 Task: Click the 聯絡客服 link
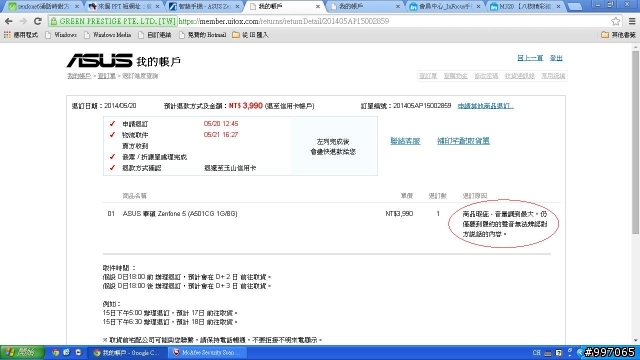(405, 141)
